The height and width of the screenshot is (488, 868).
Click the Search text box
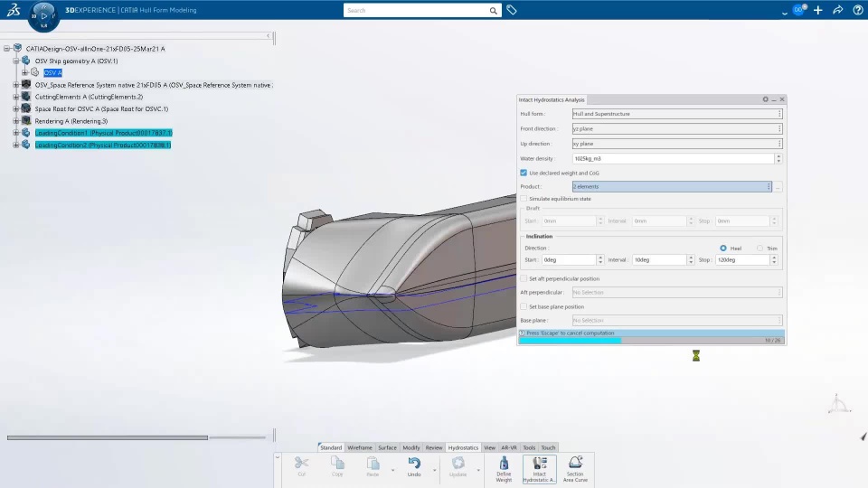pos(416,11)
